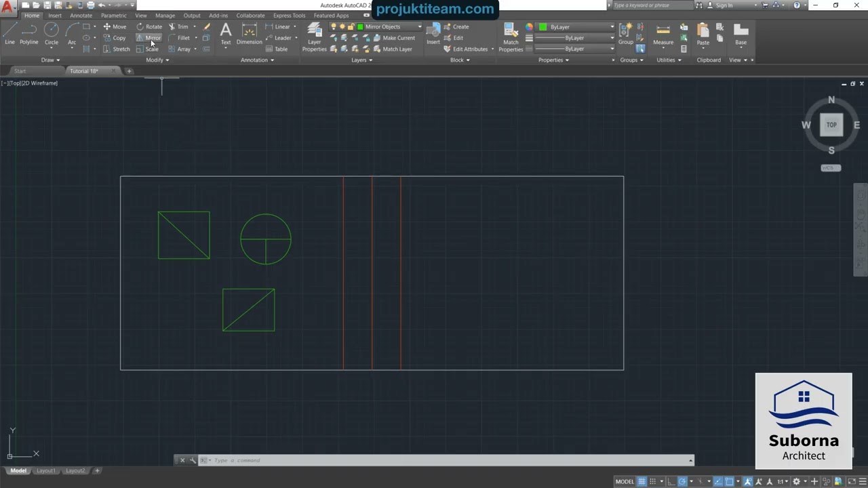Click the Group tool
This screenshot has width=868, height=488.
(625, 33)
